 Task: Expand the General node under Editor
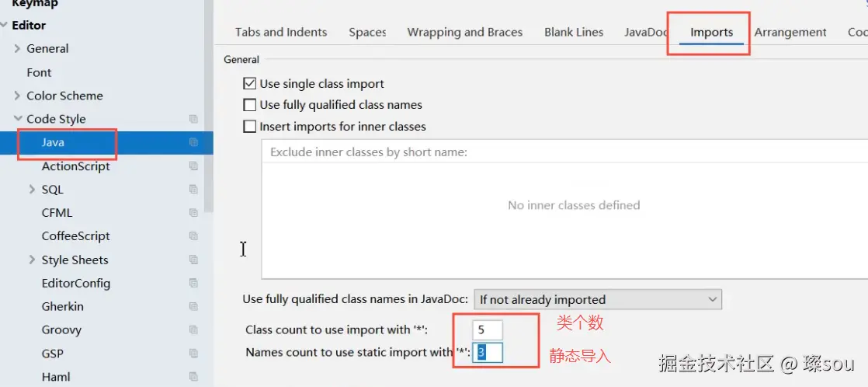(17, 49)
